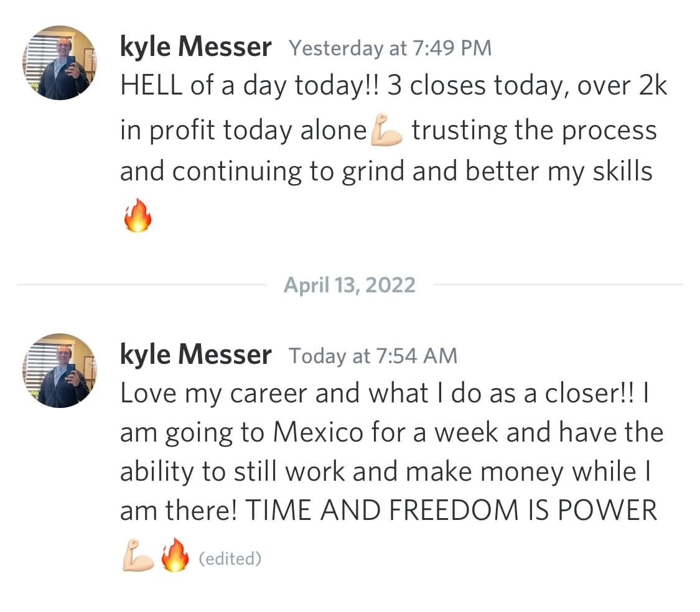The width and height of the screenshot is (700, 612).
Task: Click the text "TIME AND FREEDOM IS POWER"
Action: [452, 511]
